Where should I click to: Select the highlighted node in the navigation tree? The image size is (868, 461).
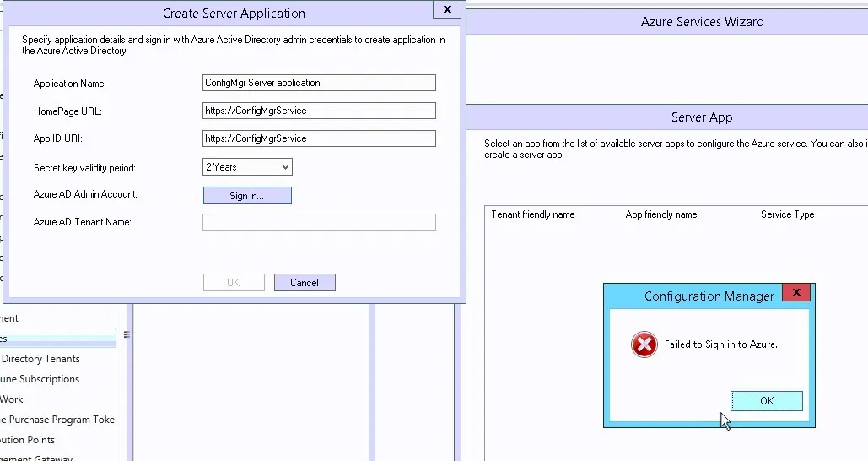click(58, 338)
